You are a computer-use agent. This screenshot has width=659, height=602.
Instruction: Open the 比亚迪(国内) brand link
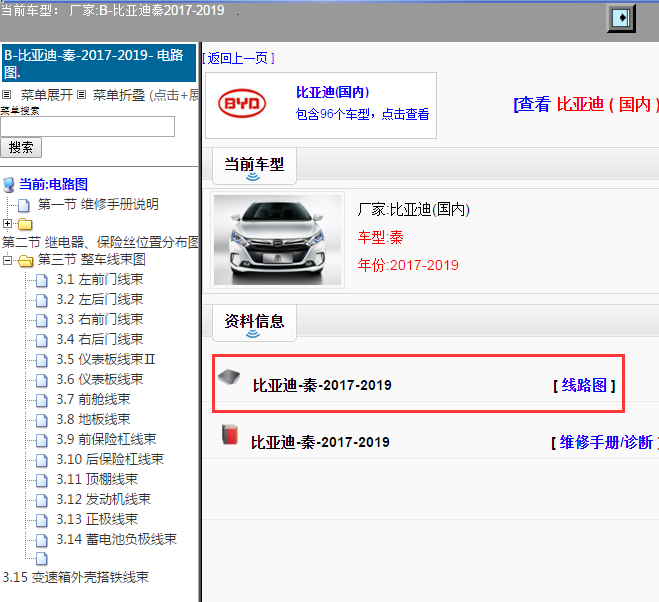[x=332, y=92]
